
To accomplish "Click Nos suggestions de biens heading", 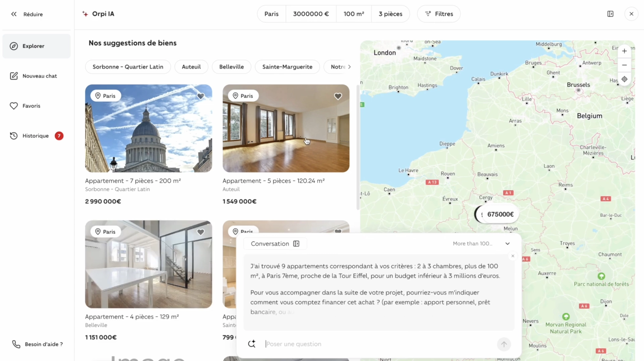I will 132,43.
